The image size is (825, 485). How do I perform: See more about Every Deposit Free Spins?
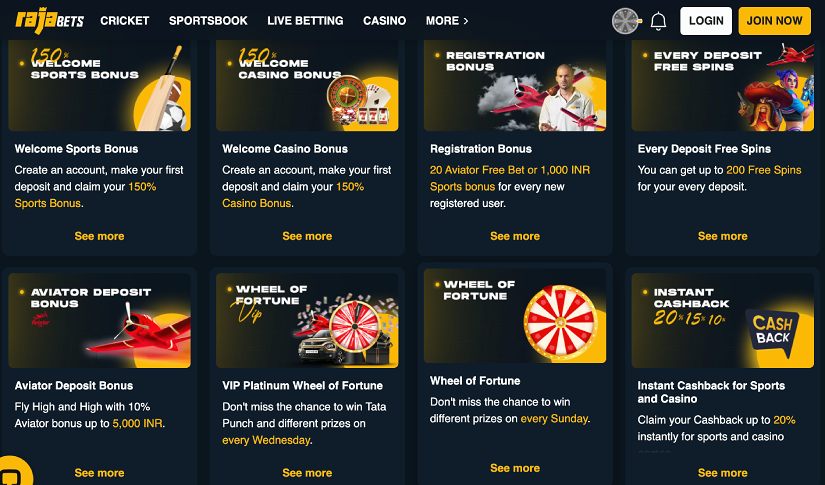tap(722, 236)
